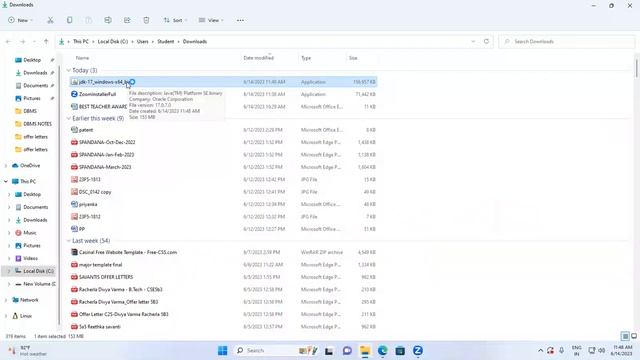Click the Cut icon in toolbar
The image size is (640, 360).
50,20
